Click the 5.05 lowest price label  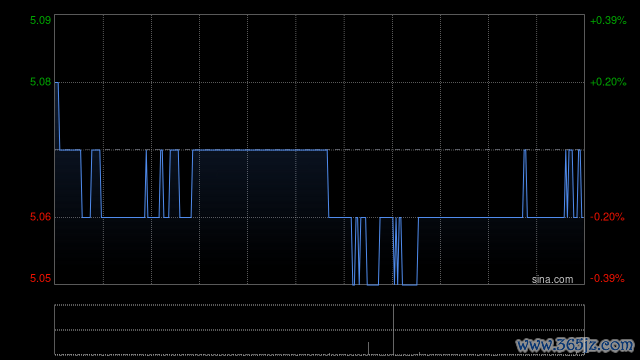(40, 278)
